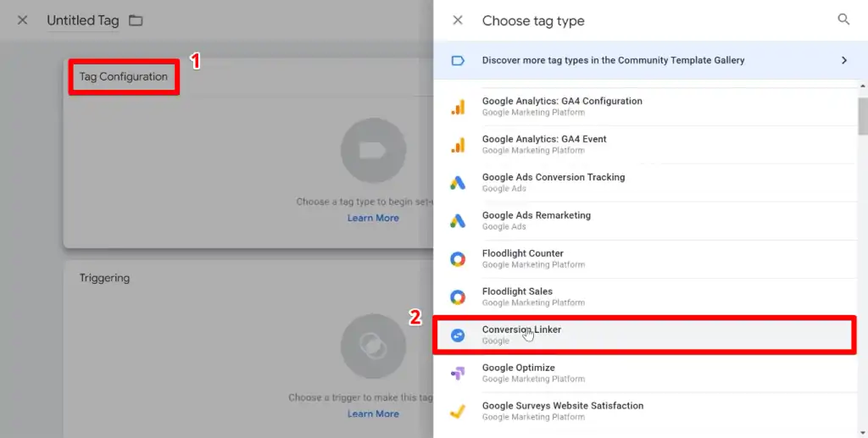Select Conversion Linker tag type
The image size is (868, 438).
(645, 335)
